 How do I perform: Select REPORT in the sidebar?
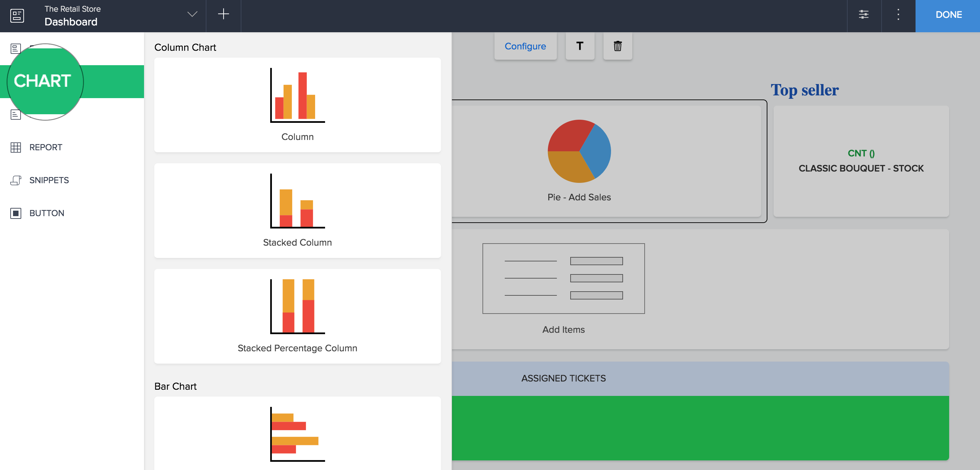pyautogui.click(x=46, y=147)
